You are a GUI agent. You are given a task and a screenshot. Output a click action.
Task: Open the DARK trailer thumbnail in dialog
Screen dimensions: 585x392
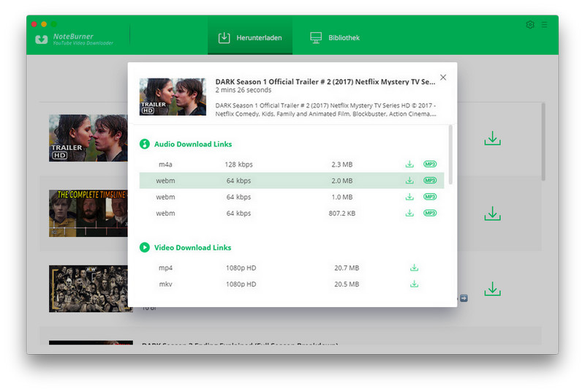tap(173, 97)
